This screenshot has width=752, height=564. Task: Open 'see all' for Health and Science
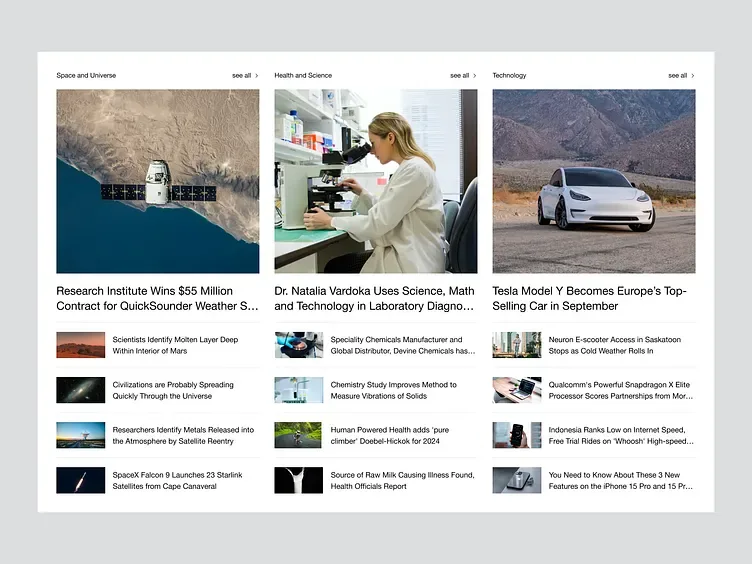click(x=459, y=75)
